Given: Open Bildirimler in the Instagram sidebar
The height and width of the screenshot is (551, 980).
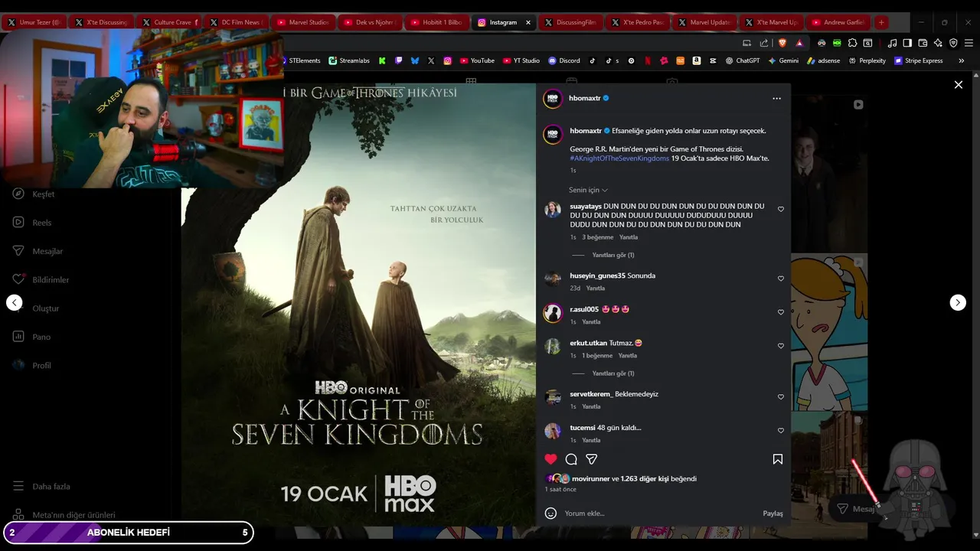Looking at the screenshot, I should point(41,280).
